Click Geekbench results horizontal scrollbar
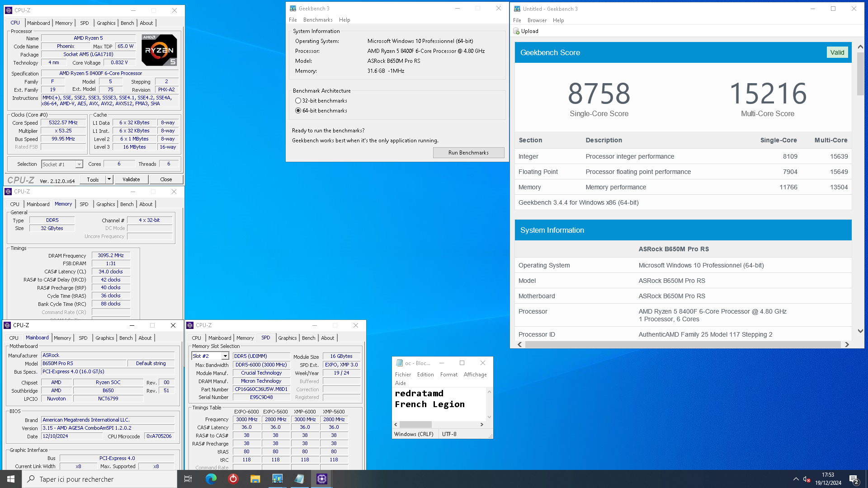868x488 pixels. (683, 345)
